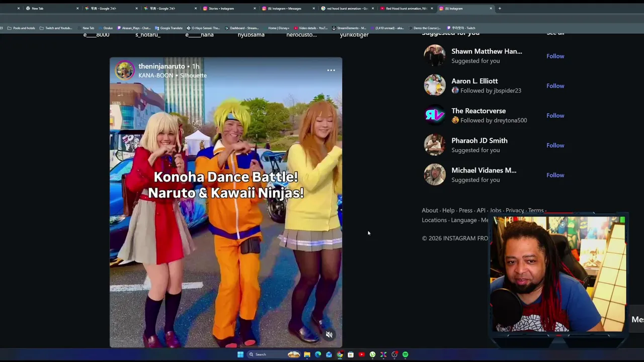Open the Akasan_Plays - Chat bookmark
This screenshot has width=644, height=362.
point(134,28)
